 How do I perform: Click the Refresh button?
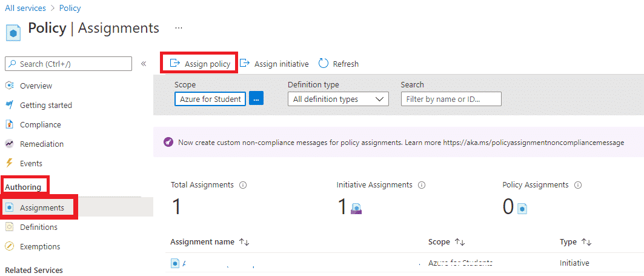[339, 64]
